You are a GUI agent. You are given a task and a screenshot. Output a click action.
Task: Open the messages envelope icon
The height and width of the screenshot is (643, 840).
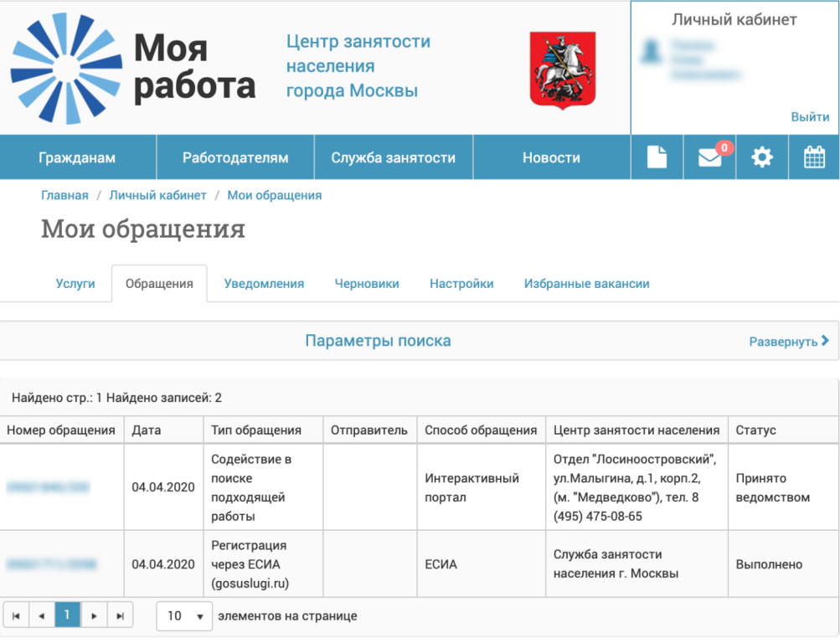click(709, 157)
